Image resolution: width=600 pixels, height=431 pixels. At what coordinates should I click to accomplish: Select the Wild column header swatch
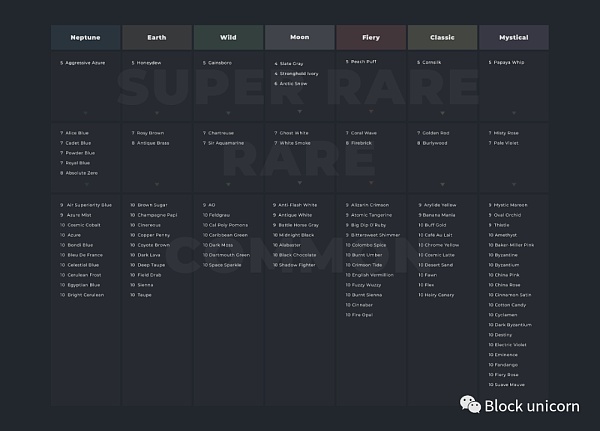point(227,37)
